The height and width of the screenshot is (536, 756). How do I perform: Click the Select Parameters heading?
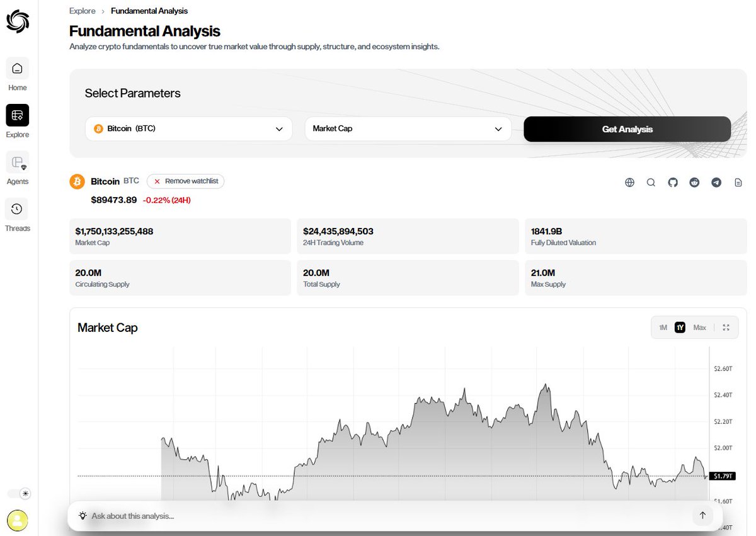click(x=133, y=93)
